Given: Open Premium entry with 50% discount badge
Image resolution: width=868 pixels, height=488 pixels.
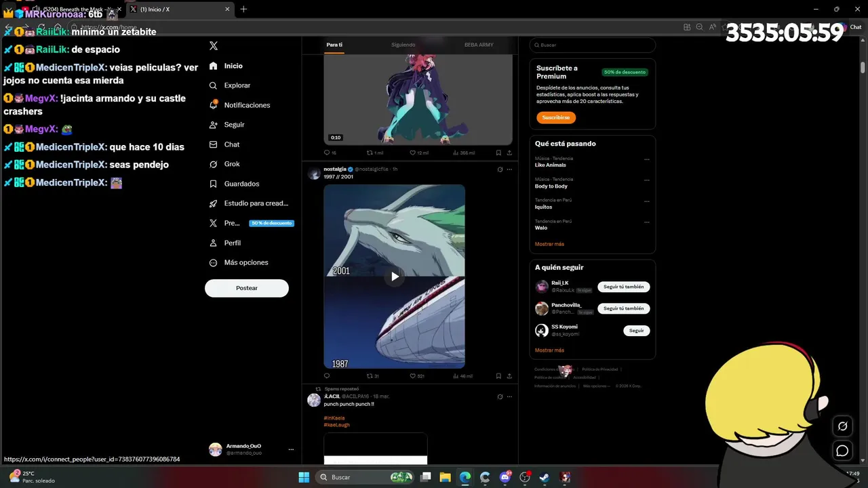Looking at the screenshot, I should pyautogui.click(x=251, y=223).
